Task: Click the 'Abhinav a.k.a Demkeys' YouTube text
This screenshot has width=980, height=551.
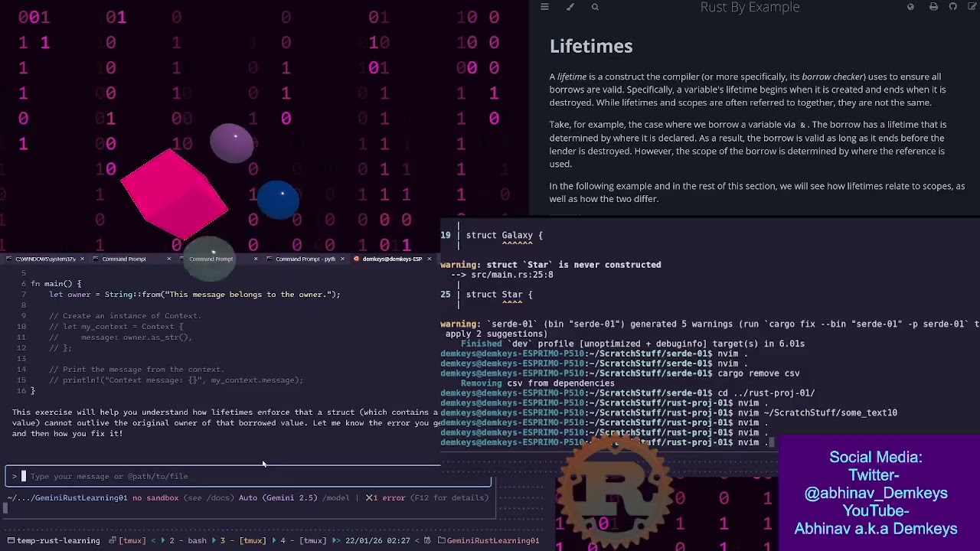Action: coord(876,529)
